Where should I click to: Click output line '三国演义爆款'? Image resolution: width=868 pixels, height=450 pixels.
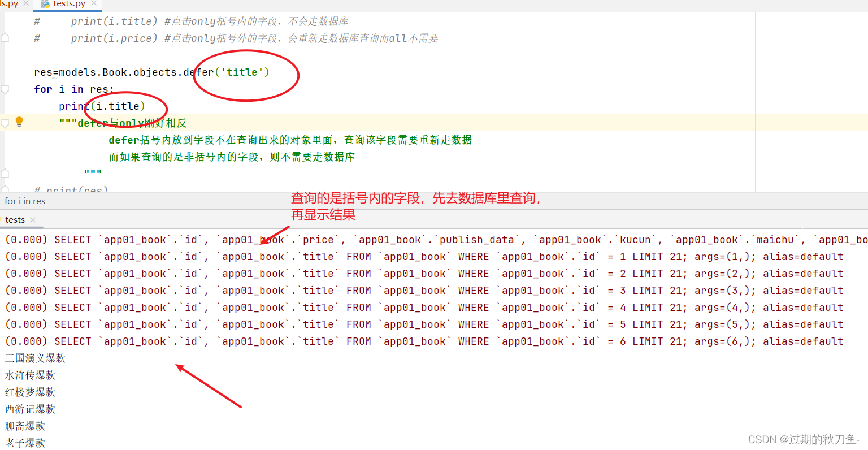point(35,358)
